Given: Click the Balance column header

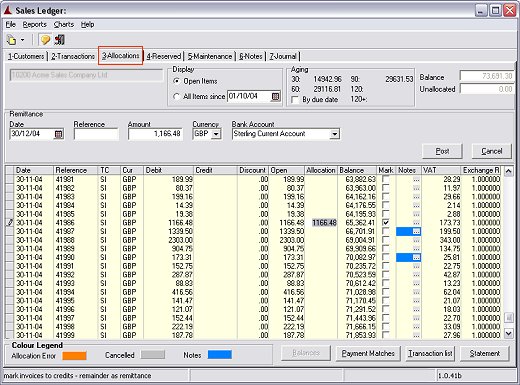Looking at the screenshot, I should (x=357, y=170).
